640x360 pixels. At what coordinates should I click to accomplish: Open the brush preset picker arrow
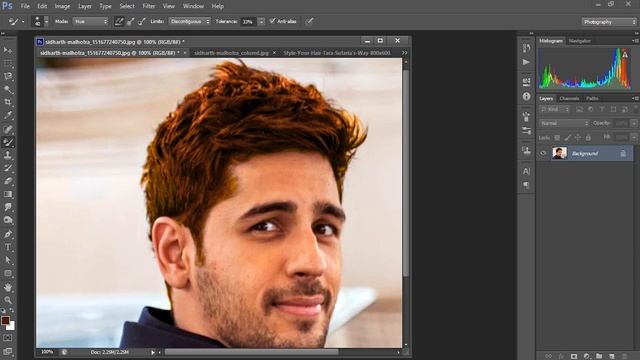click(46, 21)
